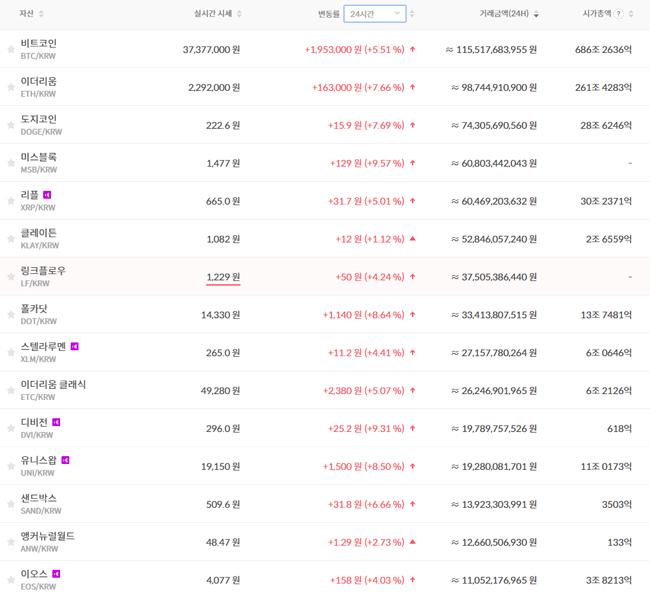Click the underlined 1,229 won price
The height and width of the screenshot is (596, 650).
click(x=222, y=277)
